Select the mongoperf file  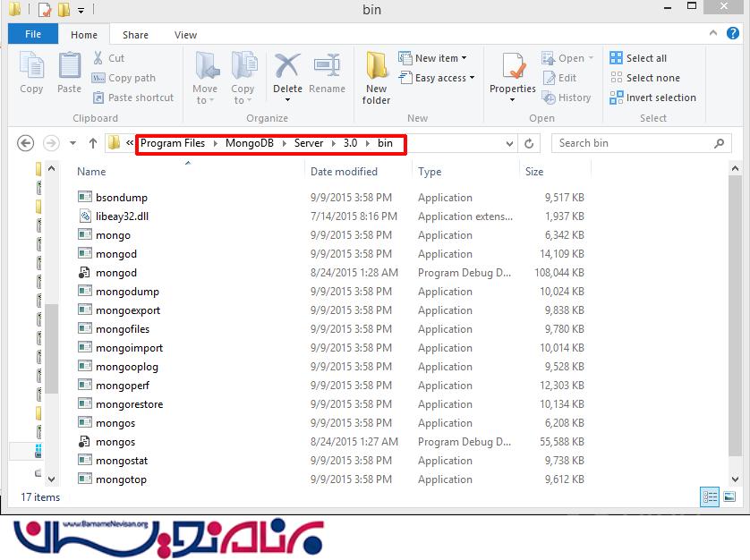[x=123, y=386]
